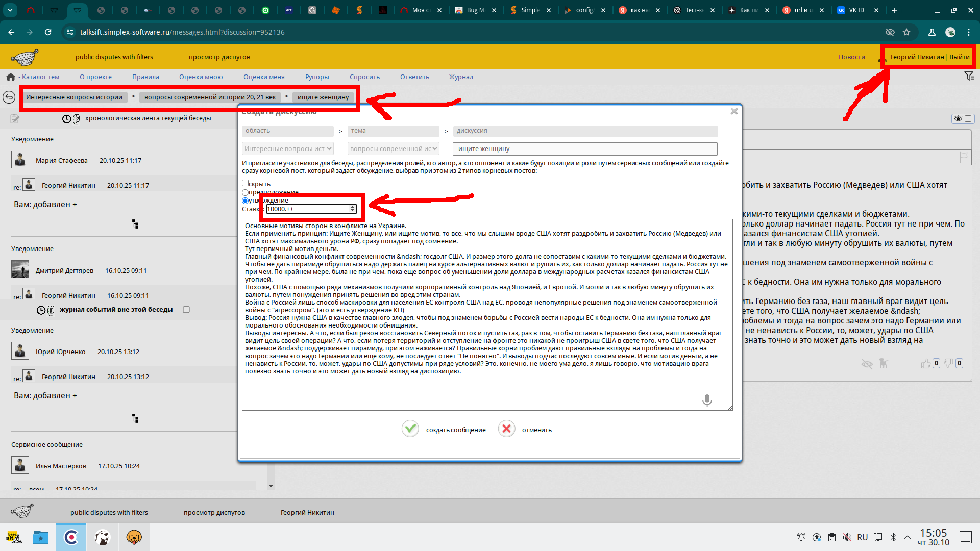980x551 pixels.
Task: Click the microphone icon in the text area
Action: coord(707,400)
